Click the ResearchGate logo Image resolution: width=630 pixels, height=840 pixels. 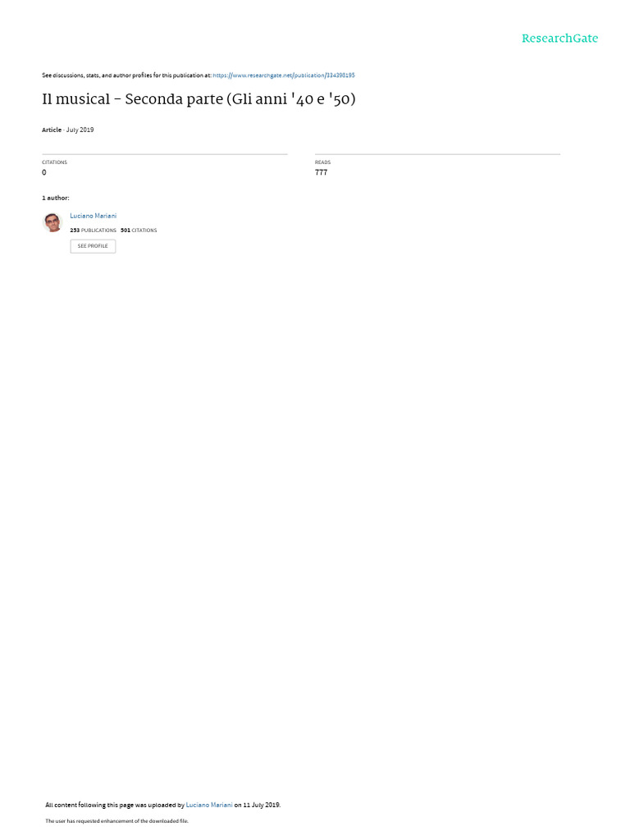coord(559,39)
